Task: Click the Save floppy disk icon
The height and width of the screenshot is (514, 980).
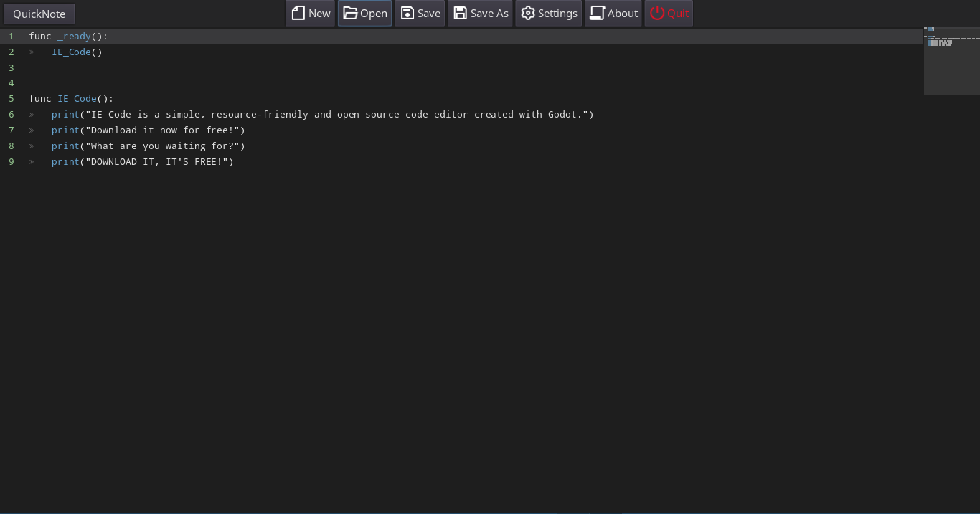Action: point(407,13)
